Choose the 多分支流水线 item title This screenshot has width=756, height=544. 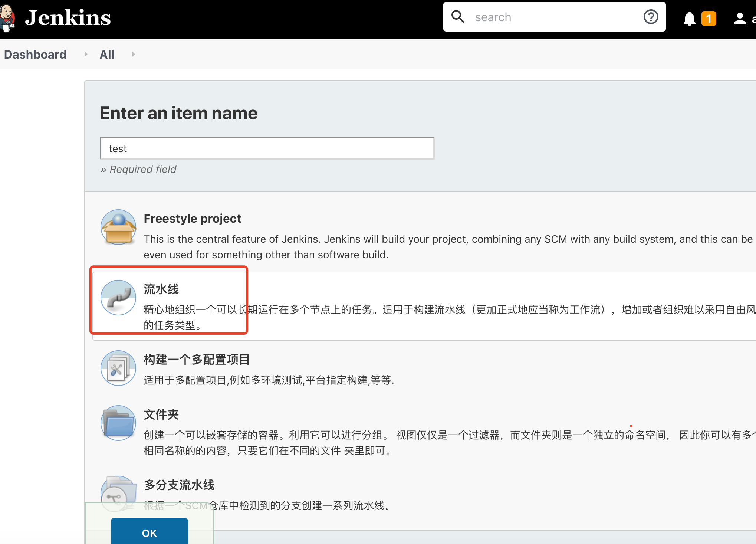click(x=179, y=485)
